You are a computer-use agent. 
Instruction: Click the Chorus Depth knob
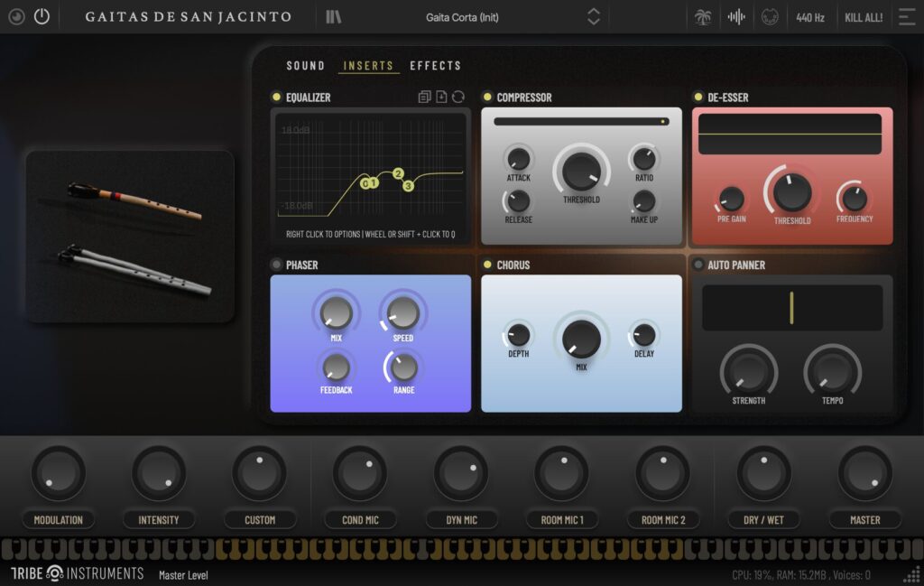(x=519, y=335)
